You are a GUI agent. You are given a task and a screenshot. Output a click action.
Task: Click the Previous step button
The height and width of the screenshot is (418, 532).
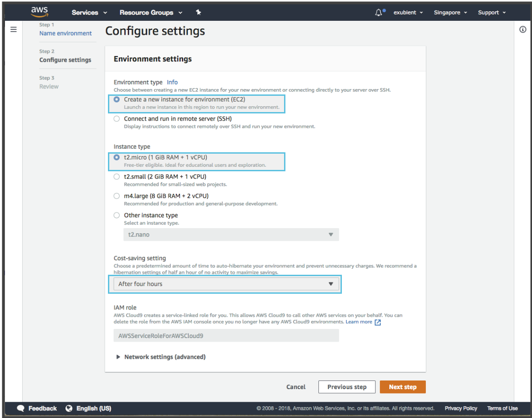click(x=347, y=387)
